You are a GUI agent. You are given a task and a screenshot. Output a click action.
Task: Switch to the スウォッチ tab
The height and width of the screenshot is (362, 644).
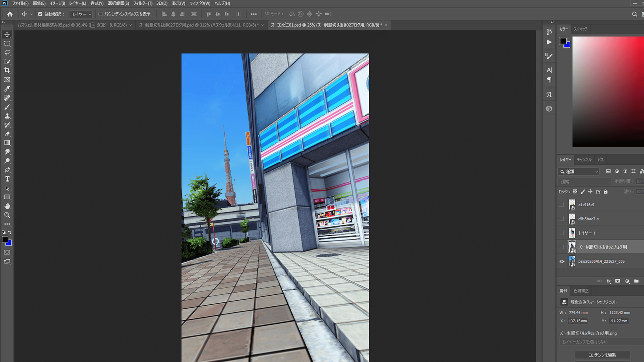pos(581,29)
